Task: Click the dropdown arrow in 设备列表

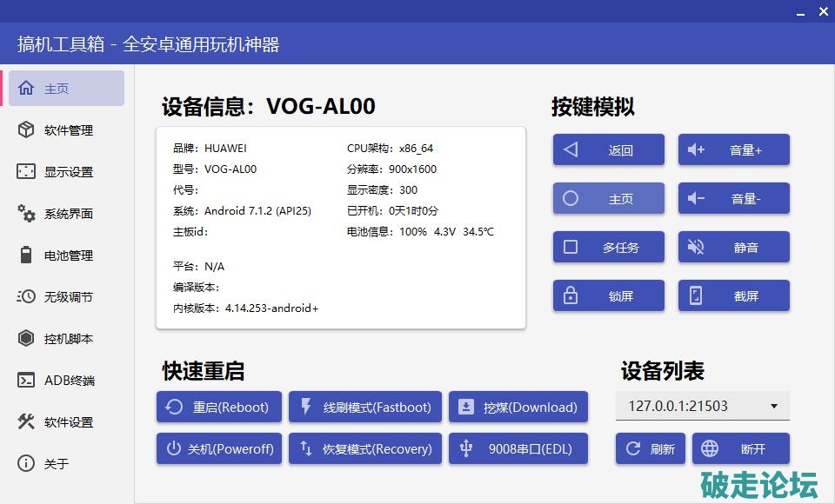Action: click(774, 407)
